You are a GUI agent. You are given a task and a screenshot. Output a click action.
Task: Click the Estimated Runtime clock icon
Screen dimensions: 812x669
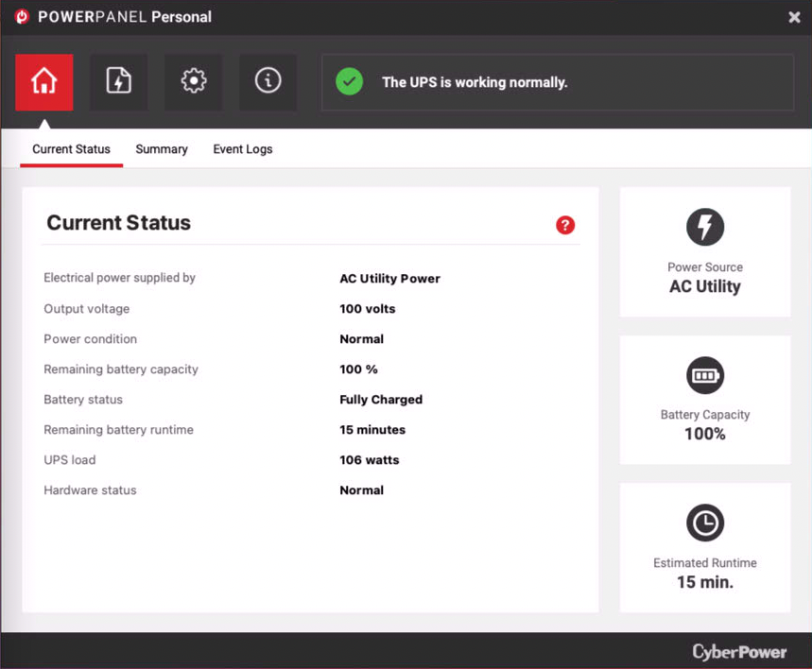click(x=704, y=523)
